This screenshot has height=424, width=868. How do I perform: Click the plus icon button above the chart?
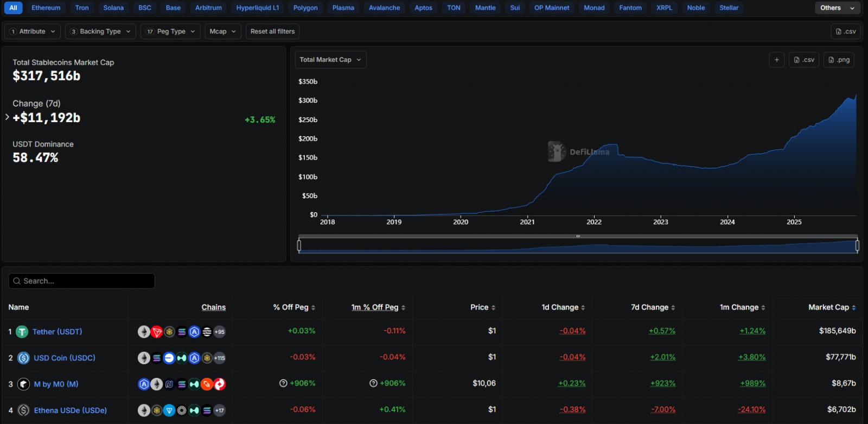tap(777, 60)
